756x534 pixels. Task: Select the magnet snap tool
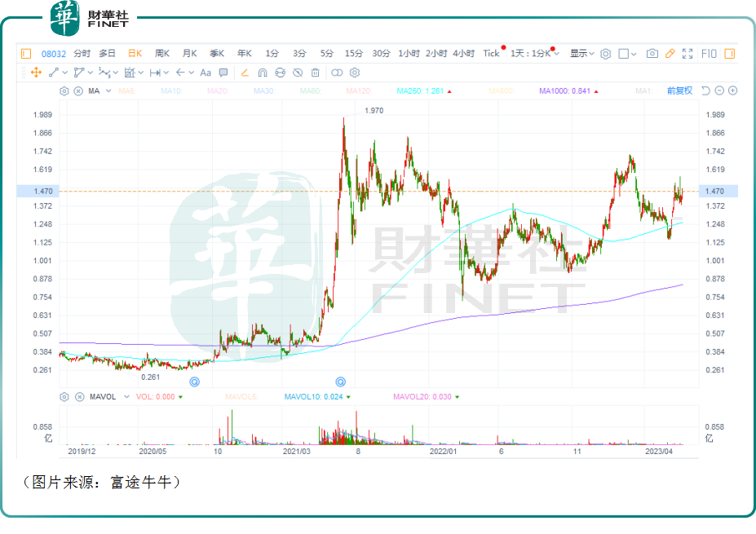pos(262,73)
